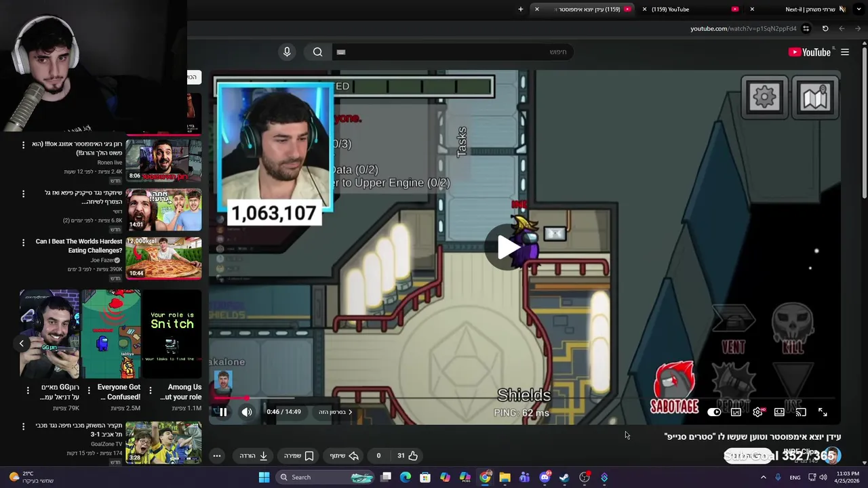Download the video with הורדה button
Image resolution: width=868 pixels, height=488 pixels.
tap(254, 455)
